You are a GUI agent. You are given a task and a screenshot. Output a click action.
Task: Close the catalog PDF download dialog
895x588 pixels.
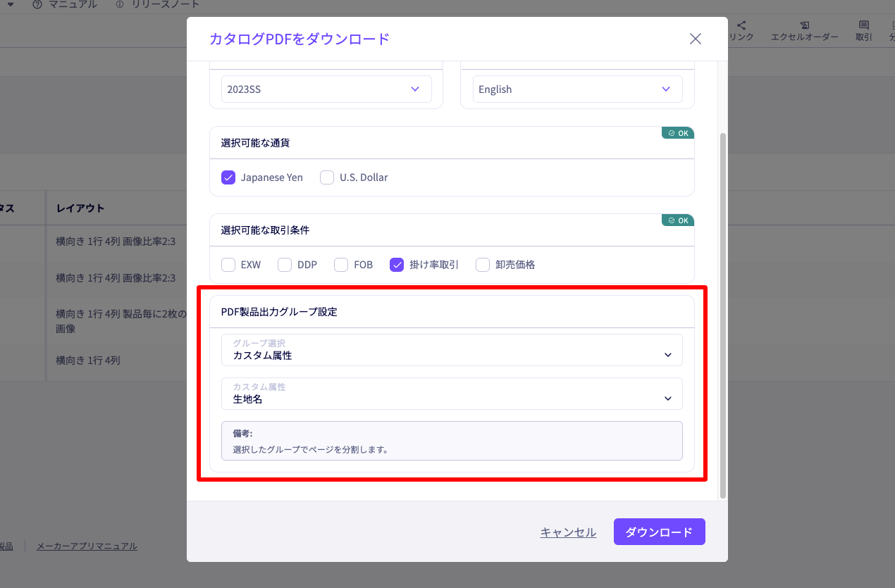click(x=695, y=39)
